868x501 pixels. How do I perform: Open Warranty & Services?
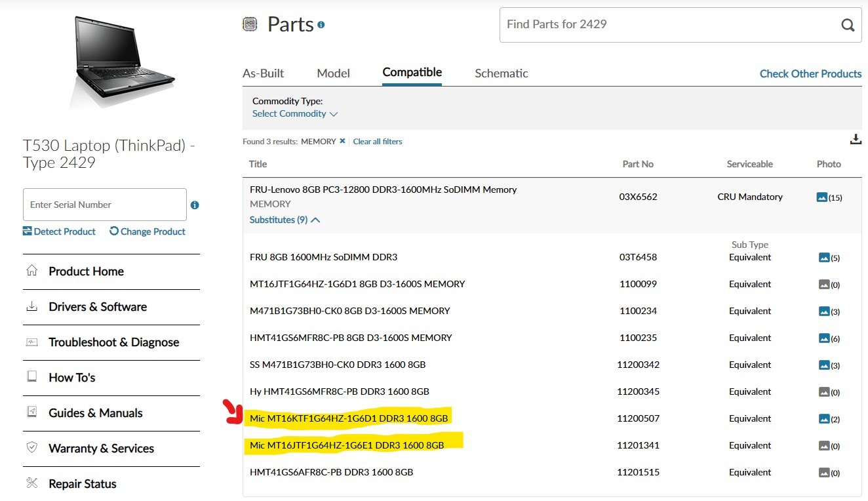(x=101, y=449)
